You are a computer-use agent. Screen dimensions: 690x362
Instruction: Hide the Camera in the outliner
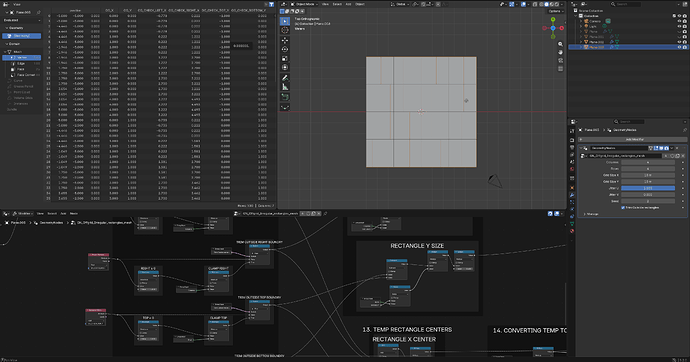point(679,21)
